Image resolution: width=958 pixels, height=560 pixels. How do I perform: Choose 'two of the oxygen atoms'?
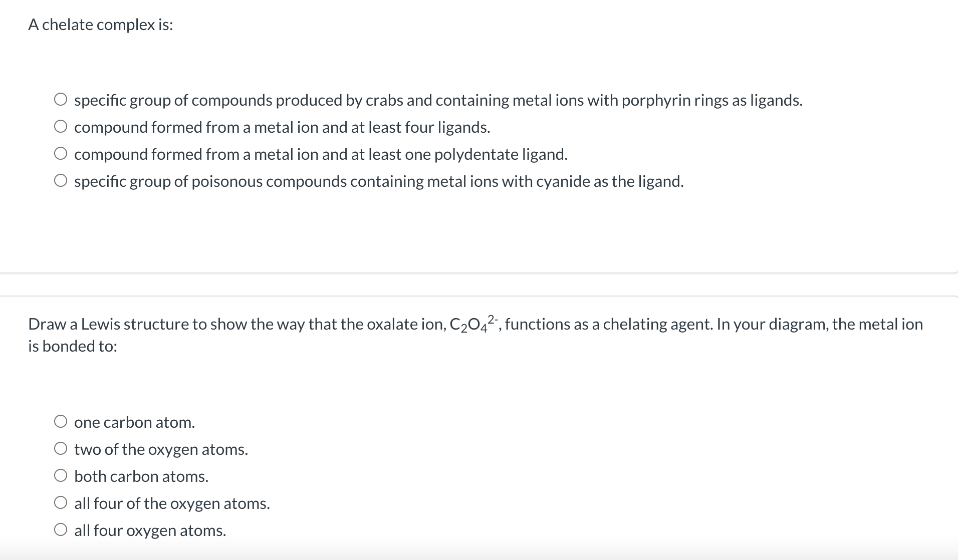pyautogui.click(x=61, y=448)
